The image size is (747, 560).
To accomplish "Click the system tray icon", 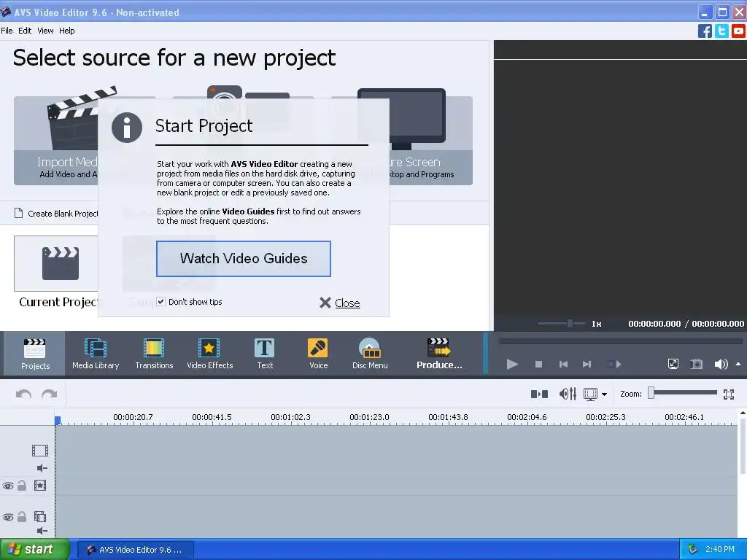I will pyautogui.click(x=692, y=550).
